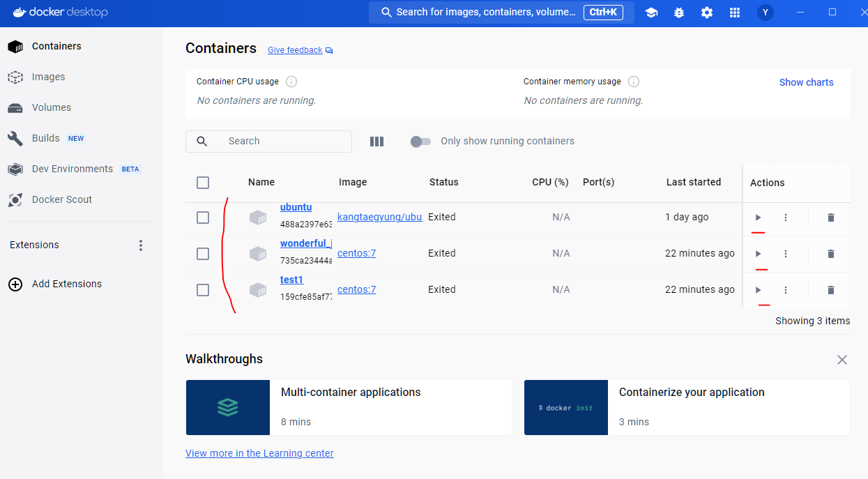Click Show charts link
This screenshot has width=868, height=479.
coord(806,82)
